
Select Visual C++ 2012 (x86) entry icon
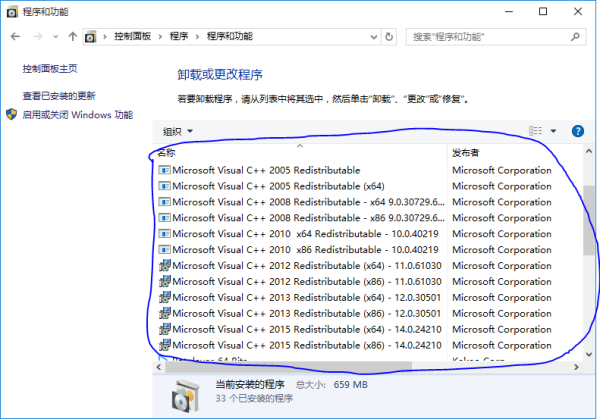click(x=165, y=281)
